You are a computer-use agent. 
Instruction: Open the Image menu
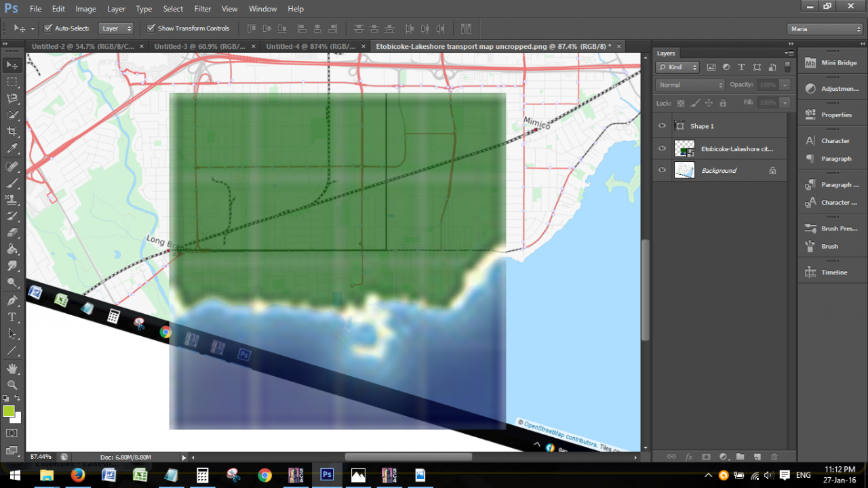point(85,9)
